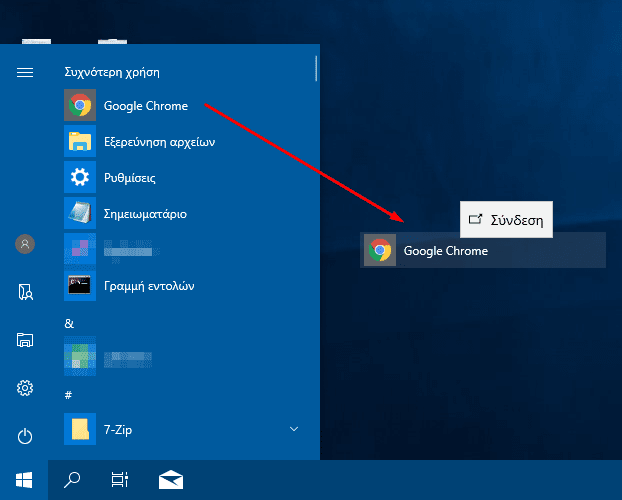Open the Mail app on the taskbar
Viewport: 622px width, 500px height.
tap(171, 480)
